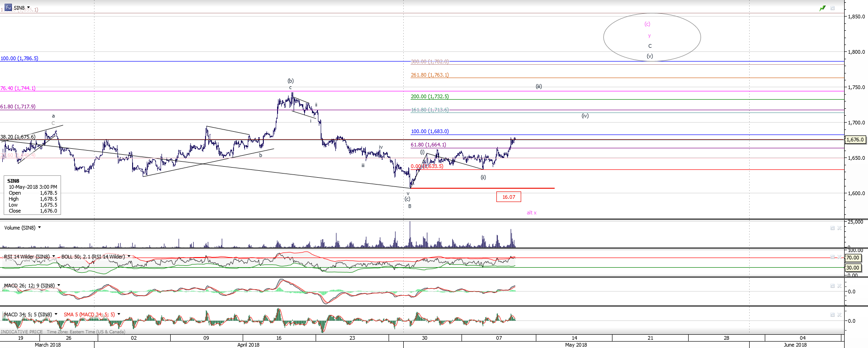Screen dimensions: 868x348
Task: Click date 16 on the time axis
Action: coord(279,338)
